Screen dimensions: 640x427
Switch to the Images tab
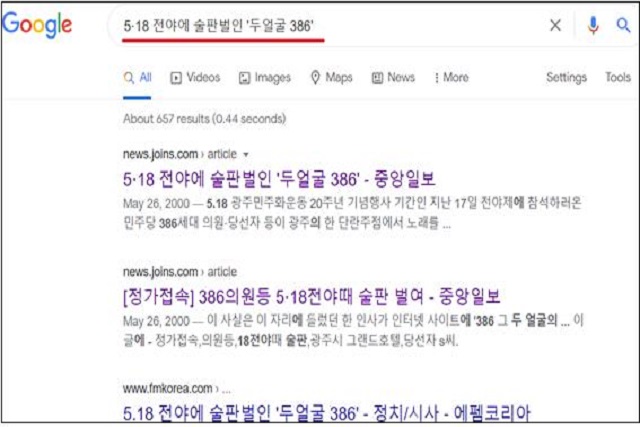(x=265, y=78)
